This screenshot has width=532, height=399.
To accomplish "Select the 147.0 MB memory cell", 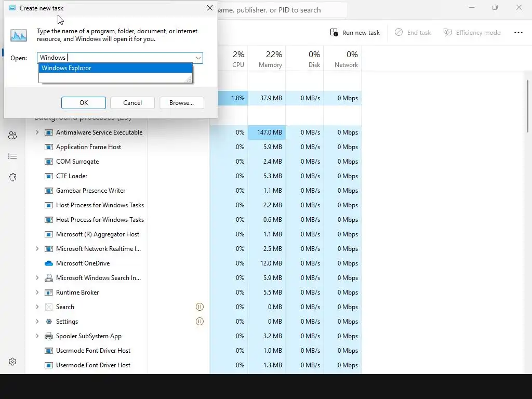I will [x=267, y=132].
